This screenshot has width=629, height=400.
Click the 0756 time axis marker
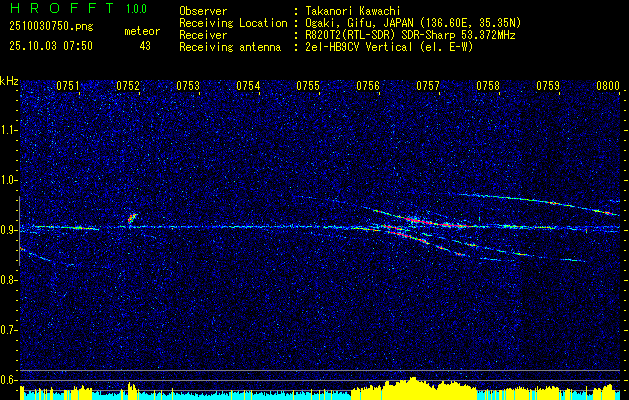coord(368,86)
